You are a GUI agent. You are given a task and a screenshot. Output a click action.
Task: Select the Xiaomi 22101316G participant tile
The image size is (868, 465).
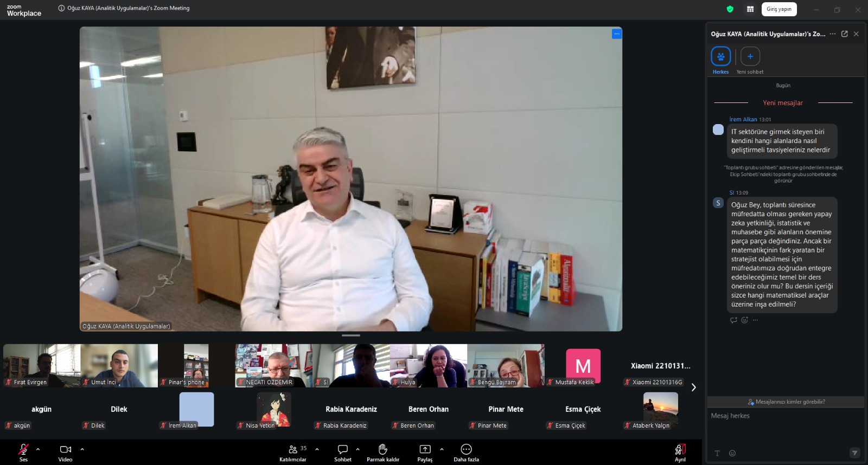[x=660, y=366]
